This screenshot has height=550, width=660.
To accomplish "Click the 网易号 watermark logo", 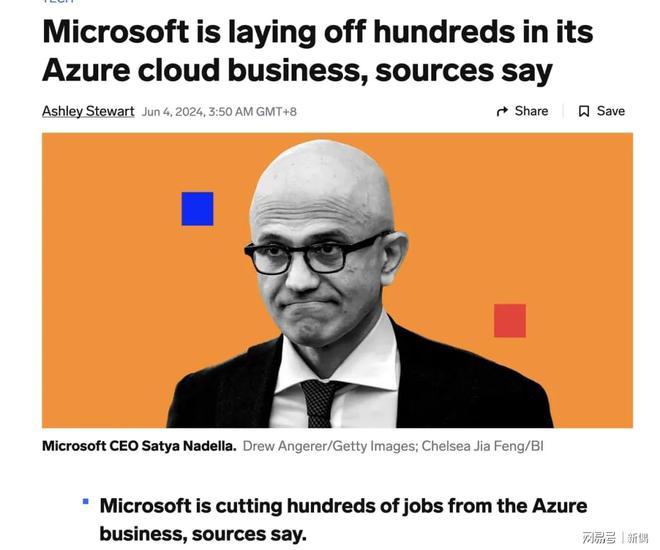I will point(598,538).
